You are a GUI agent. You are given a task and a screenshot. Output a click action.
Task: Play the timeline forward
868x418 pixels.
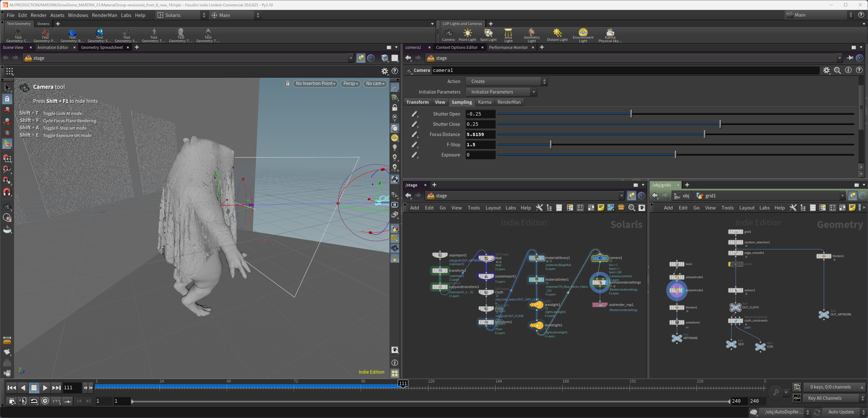pyautogui.click(x=45, y=388)
